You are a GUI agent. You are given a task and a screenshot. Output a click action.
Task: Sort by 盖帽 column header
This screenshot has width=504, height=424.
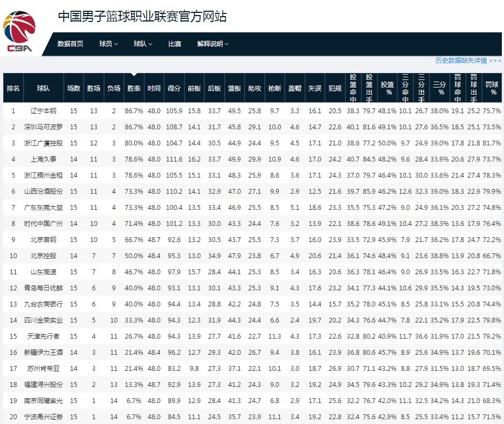click(295, 88)
